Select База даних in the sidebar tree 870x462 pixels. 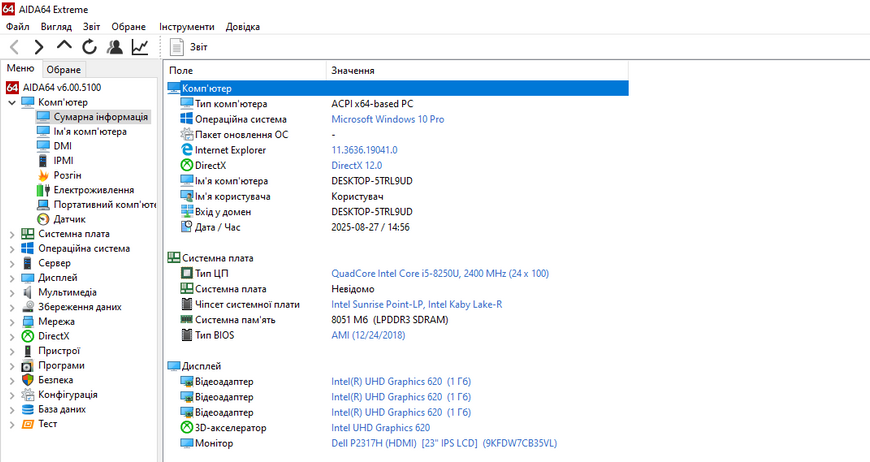click(62, 409)
